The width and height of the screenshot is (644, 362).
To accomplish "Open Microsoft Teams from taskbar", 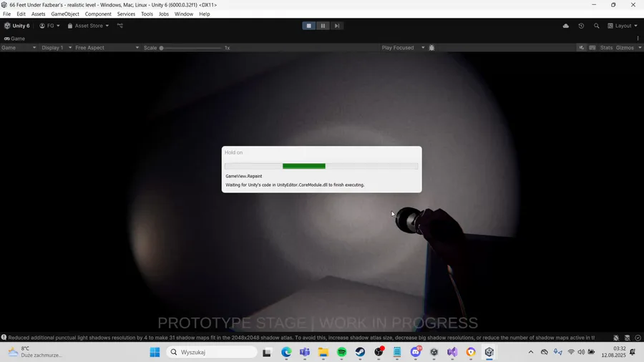I will (305, 352).
